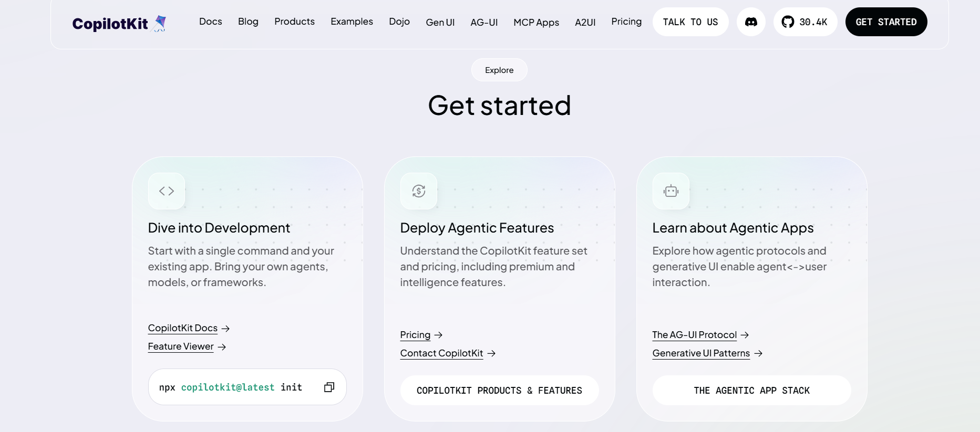Viewport: 980px width, 432px height.
Task: Open Dojo from the navigation bar
Action: [399, 22]
